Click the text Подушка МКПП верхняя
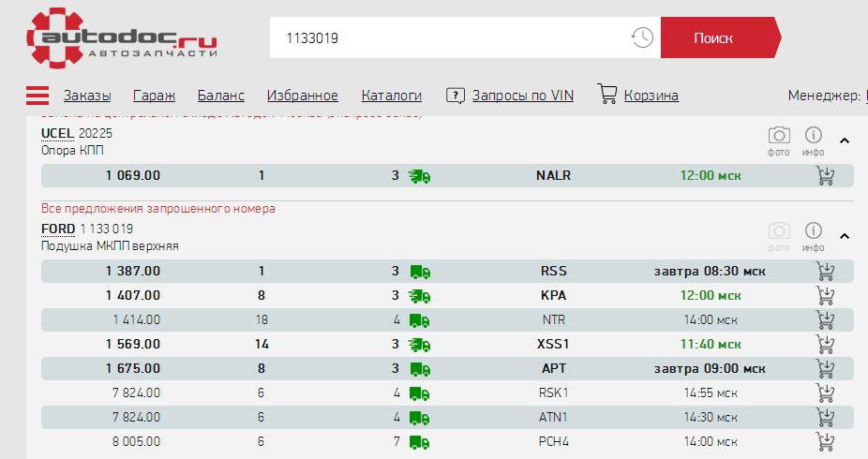This screenshot has height=459, width=868. click(110, 246)
